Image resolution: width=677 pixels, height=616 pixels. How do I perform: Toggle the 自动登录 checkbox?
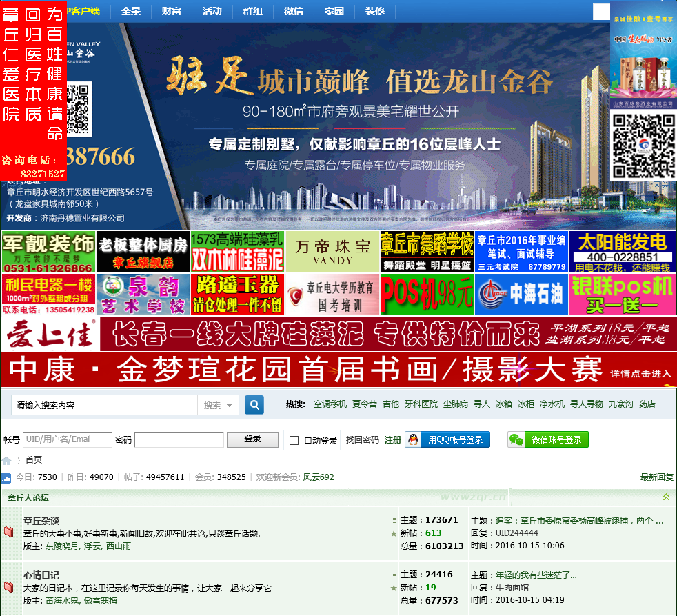pyautogui.click(x=294, y=440)
